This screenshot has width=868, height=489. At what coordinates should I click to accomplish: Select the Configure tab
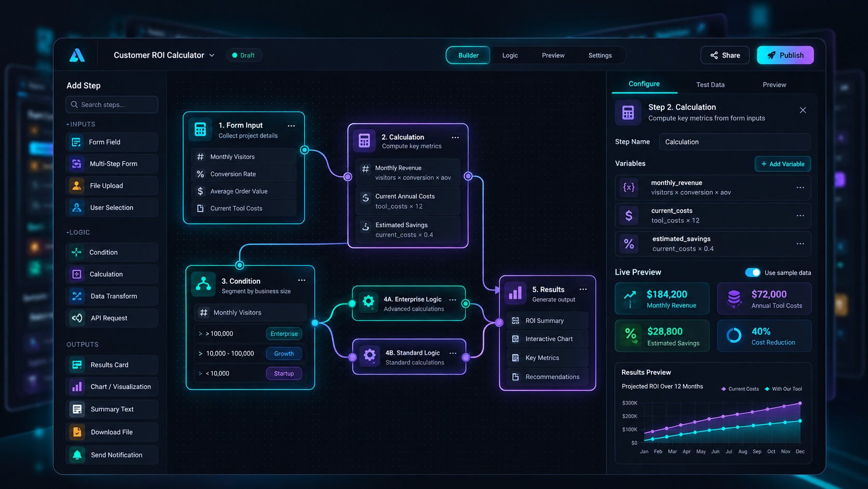(x=644, y=84)
